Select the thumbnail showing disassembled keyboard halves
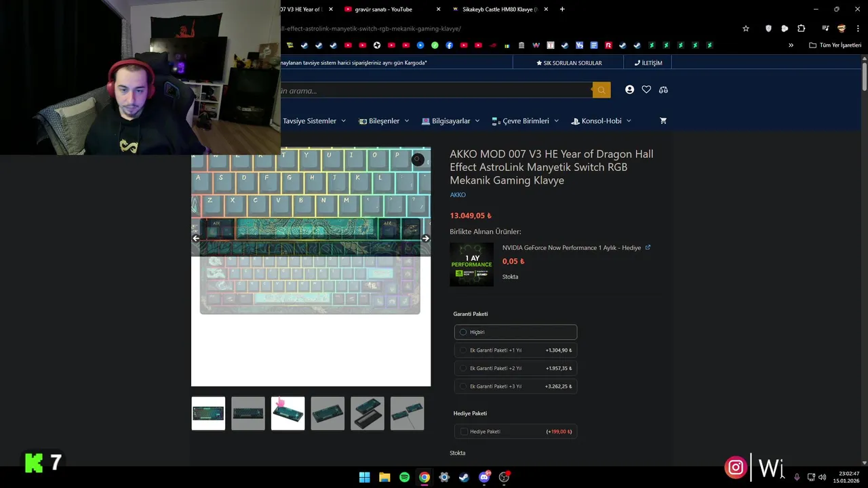Screen dimensions: 868x488 click(x=368, y=413)
